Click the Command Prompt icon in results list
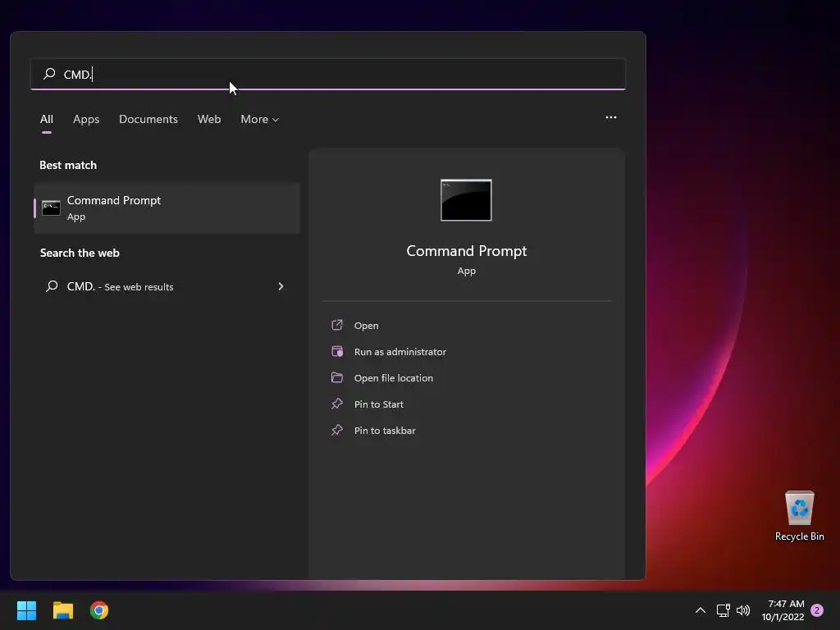The image size is (840, 630). 51,208
